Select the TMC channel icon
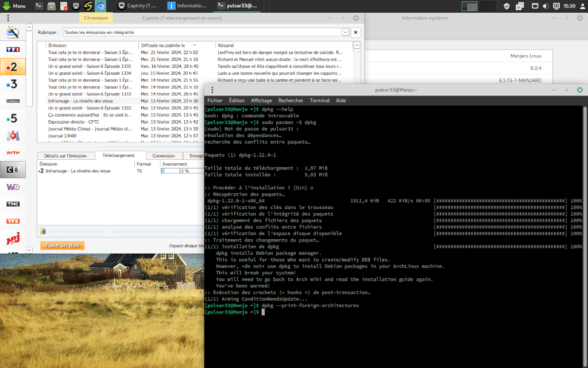 (13, 204)
